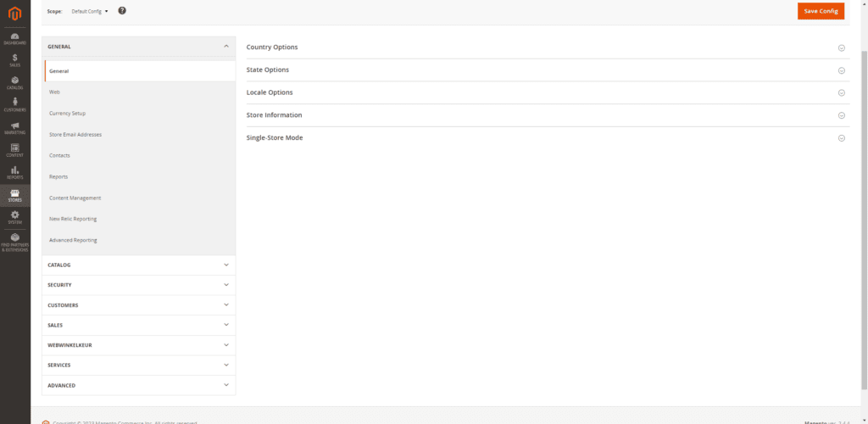Open the Marketing megaphone icon menu

click(14, 127)
